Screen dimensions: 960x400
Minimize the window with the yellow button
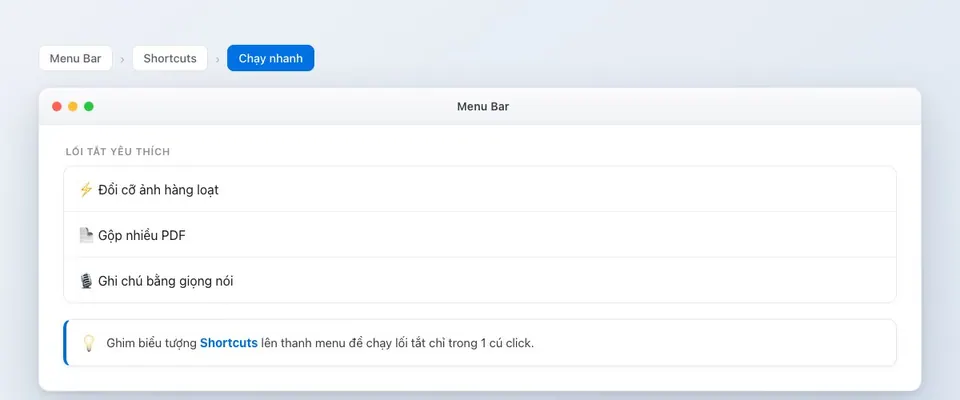pyautogui.click(x=73, y=107)
